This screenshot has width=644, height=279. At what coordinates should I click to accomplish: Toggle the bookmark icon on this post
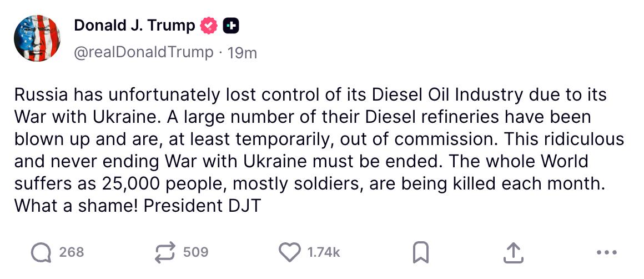click(x=421, y=252)
